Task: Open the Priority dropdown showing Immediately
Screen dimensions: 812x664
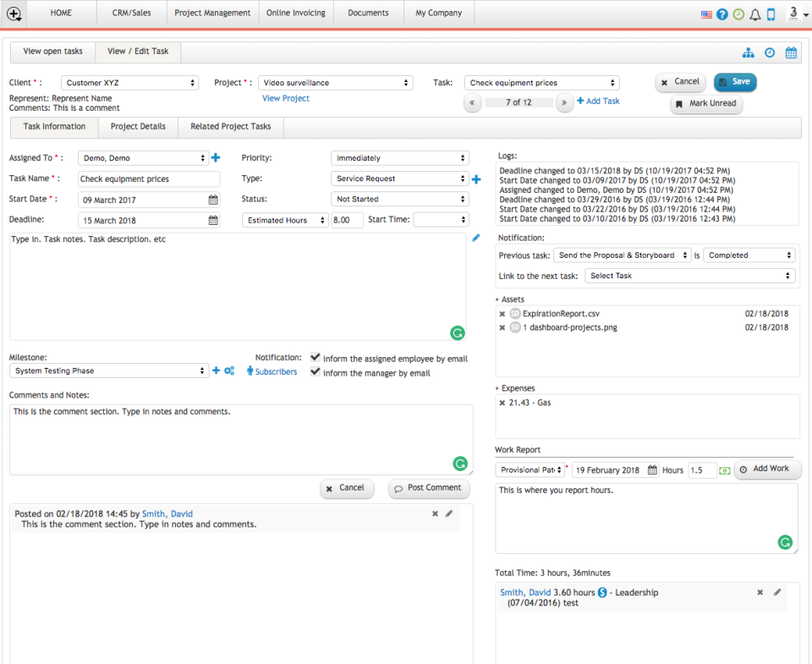Action: tap(399, 157)
